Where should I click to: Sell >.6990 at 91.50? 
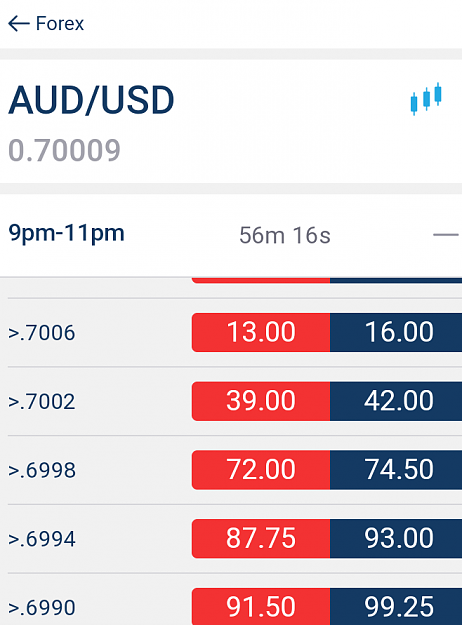click(261, 606)
